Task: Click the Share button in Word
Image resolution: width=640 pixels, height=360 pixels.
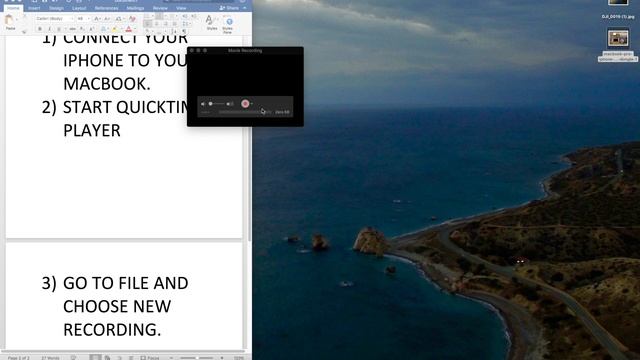Action: pyautogui.click(x=229, y=8)
